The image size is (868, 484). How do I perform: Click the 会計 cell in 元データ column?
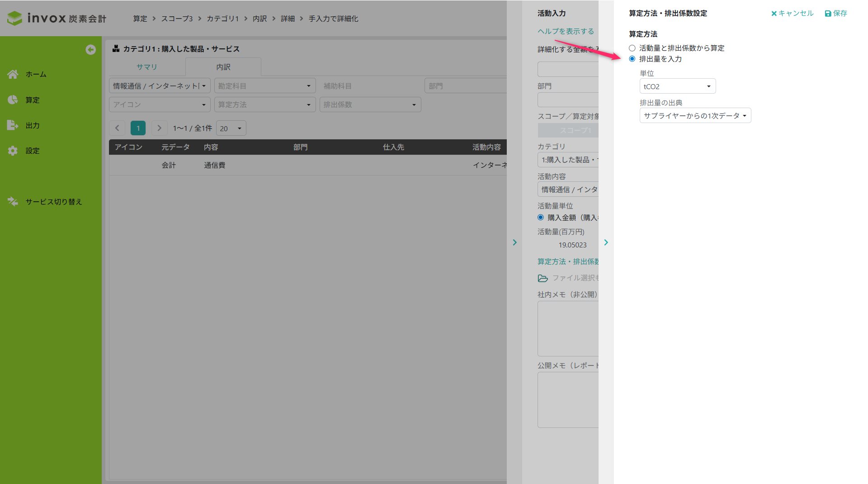169,165
